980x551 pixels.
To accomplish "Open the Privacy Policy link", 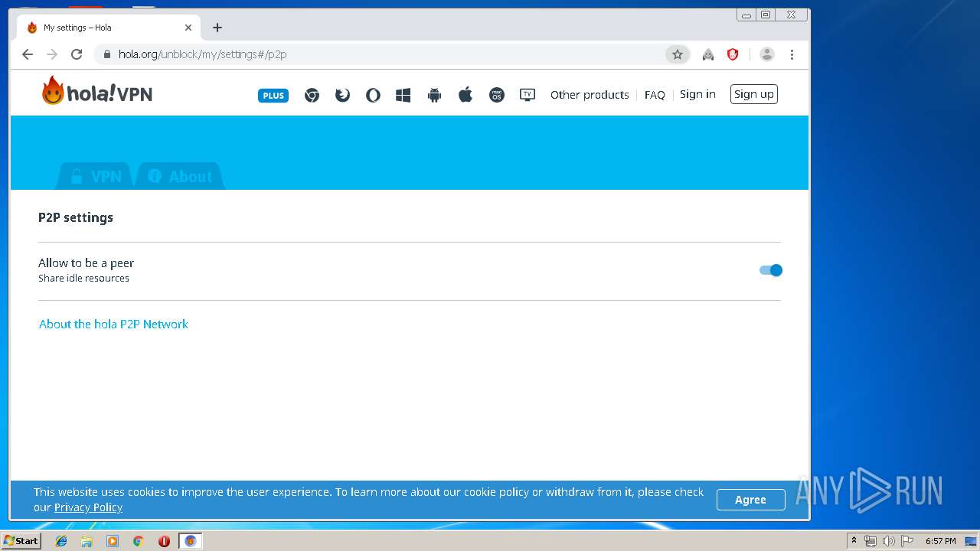I will [x=88, y=507].
